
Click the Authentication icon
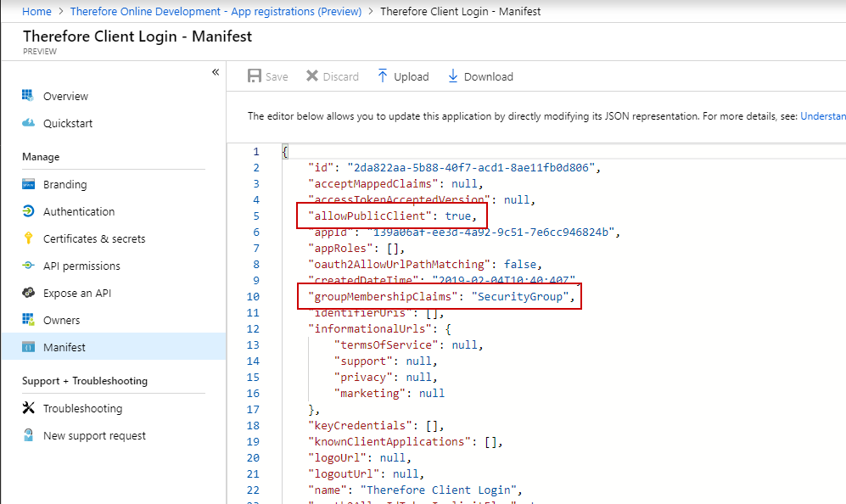coord(28,211)
